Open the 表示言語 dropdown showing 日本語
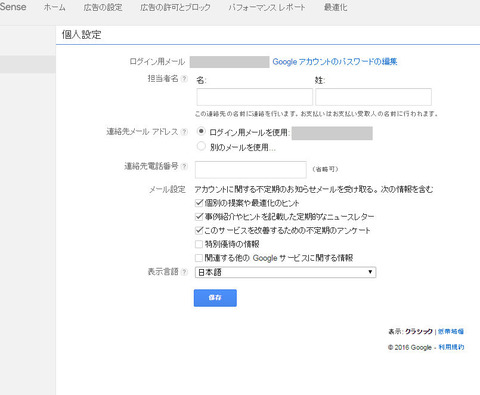This screenshot has height=395, width=480. [285, 272]
